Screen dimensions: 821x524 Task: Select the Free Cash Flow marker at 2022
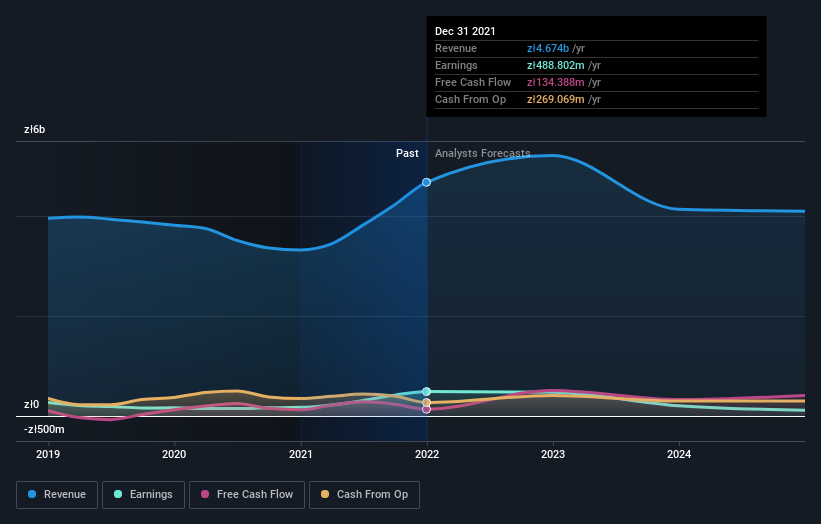(x=427, y=409)
